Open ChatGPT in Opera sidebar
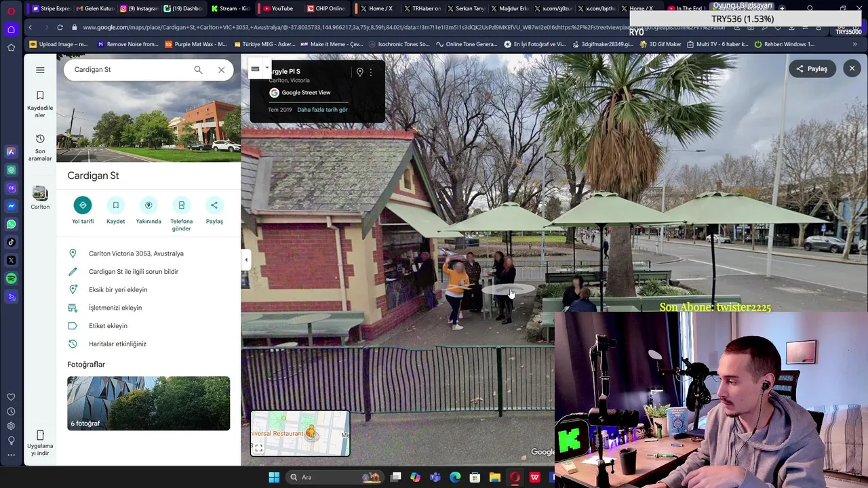 pos(11,170)
